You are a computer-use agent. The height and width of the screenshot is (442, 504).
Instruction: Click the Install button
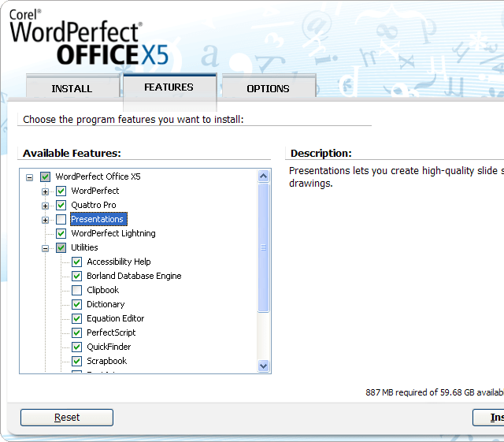[x=488, y=418]
